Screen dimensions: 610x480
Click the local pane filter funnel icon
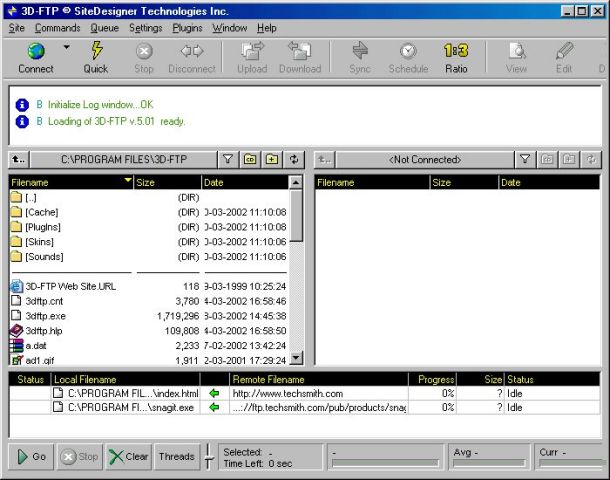coord(228,159)
